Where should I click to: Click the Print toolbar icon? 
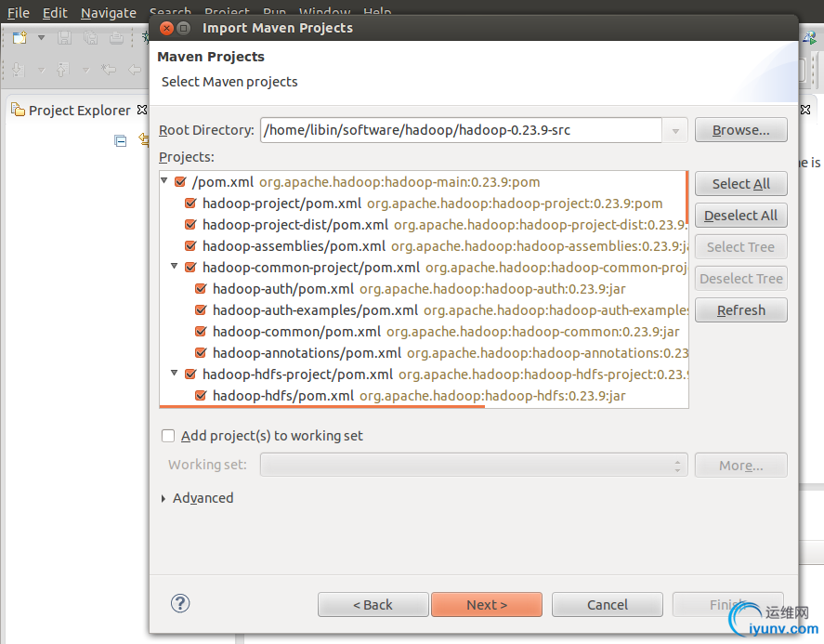[x=116, y=38]
